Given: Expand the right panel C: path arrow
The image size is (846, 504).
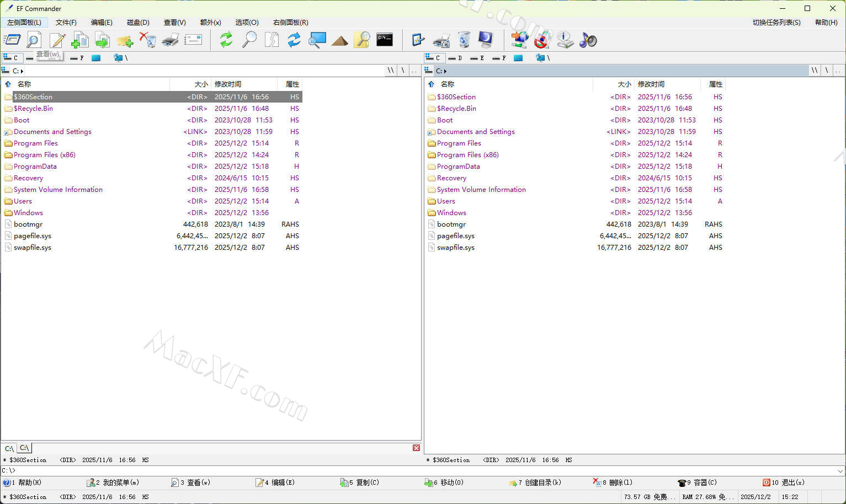Looking at the screenshot, I should tap(445, 71).
